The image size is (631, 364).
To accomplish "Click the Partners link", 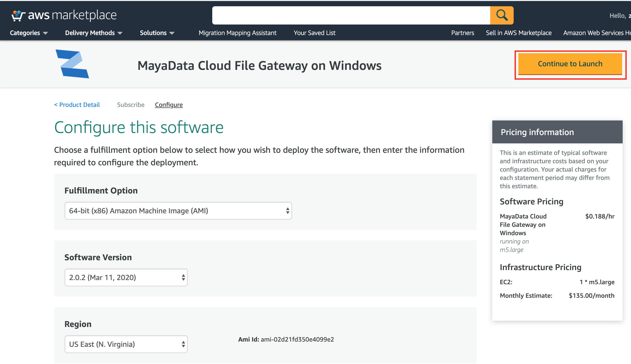I will (x=463, y=33).
